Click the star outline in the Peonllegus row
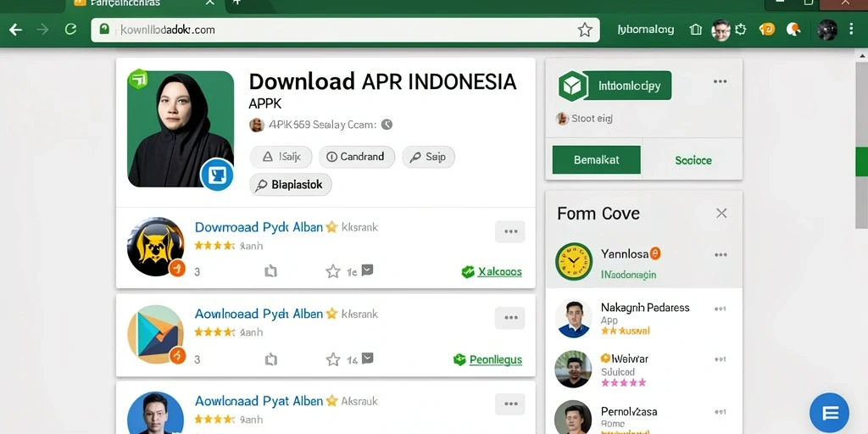868x434 pixels. [332, 359]
